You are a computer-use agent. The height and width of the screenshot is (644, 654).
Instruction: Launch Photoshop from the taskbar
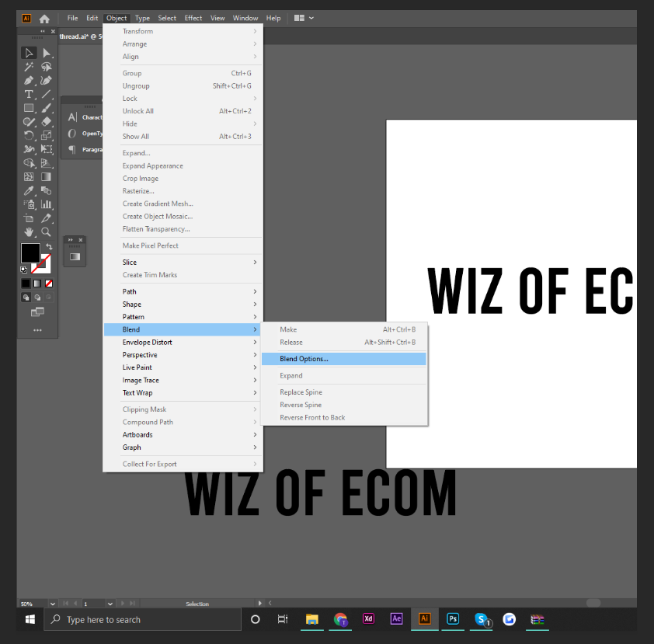pyautogui.click(x=453, y=619)
